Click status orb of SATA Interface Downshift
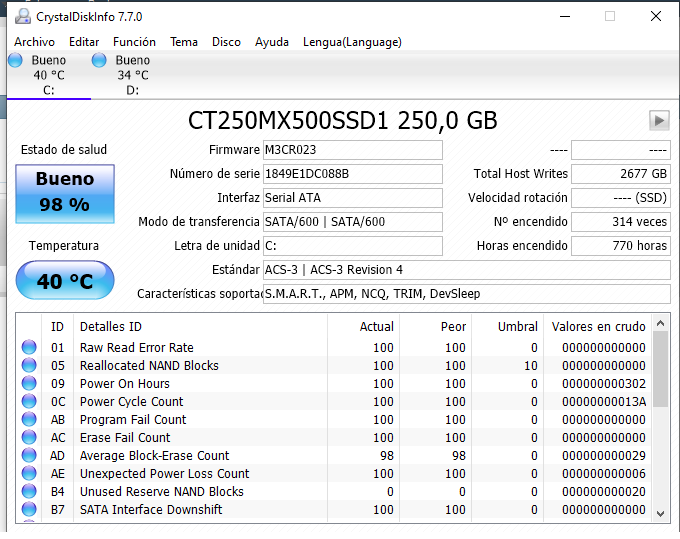680x539 pixels. pos(29,509)
